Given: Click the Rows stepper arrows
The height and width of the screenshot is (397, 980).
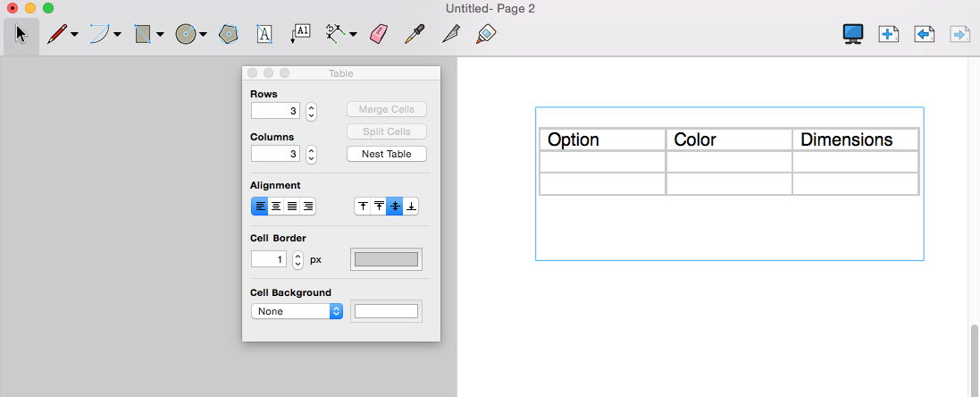Looking at the screenshot, I should [311, 111].
